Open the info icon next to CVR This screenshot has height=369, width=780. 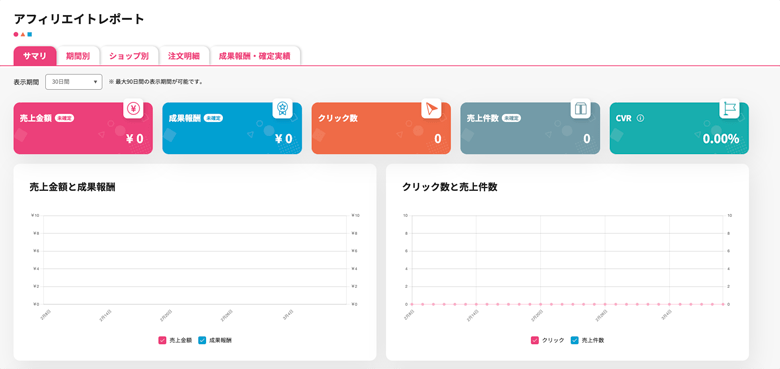[640, 118]
